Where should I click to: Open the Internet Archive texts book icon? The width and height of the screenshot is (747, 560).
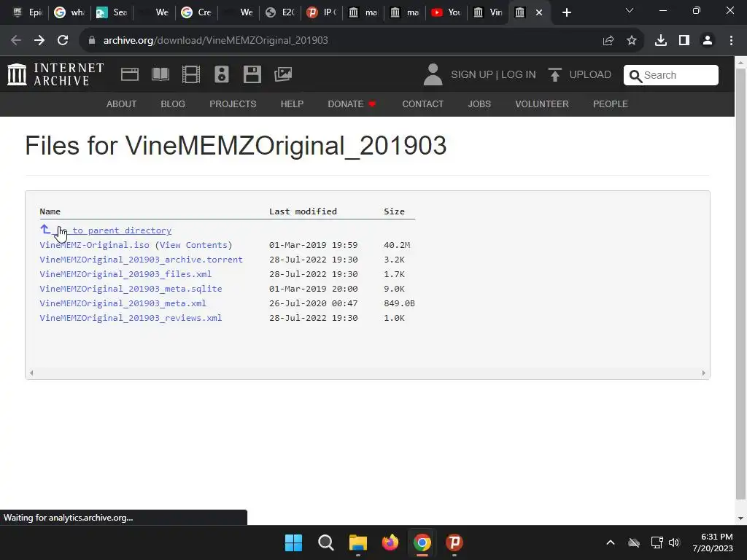tap(160, 75)
